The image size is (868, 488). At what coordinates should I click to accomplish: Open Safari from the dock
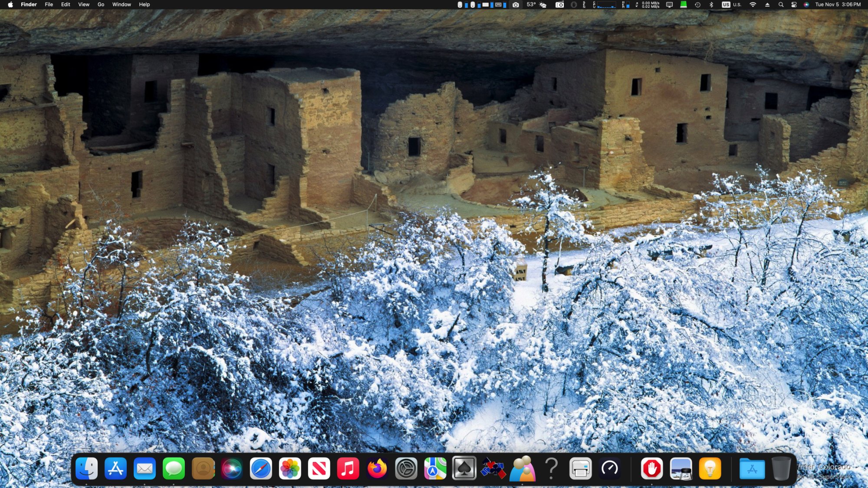[261, 468]
